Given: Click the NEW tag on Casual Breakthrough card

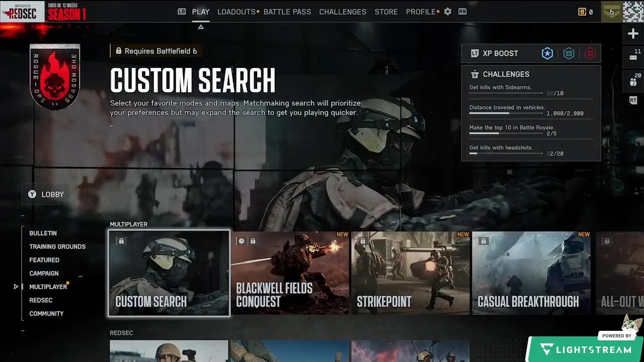Looking at the screenshot, I should [584, 234].
